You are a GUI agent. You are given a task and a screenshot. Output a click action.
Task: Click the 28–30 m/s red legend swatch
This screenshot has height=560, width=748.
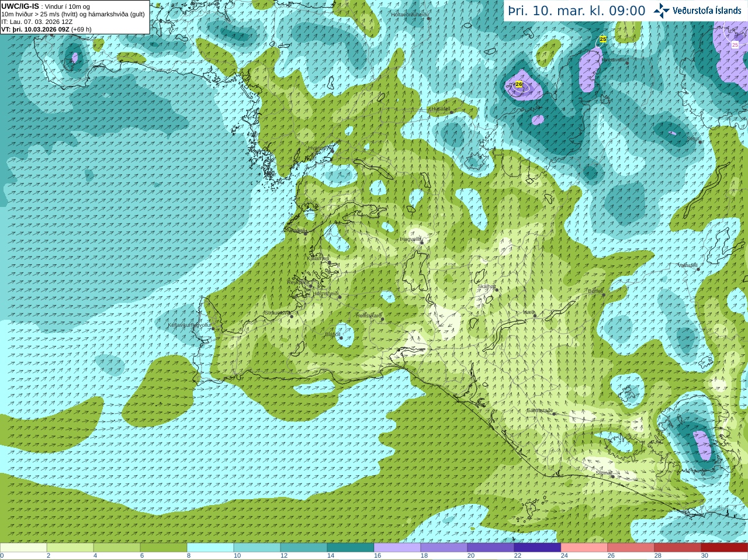tap(678, 548)
